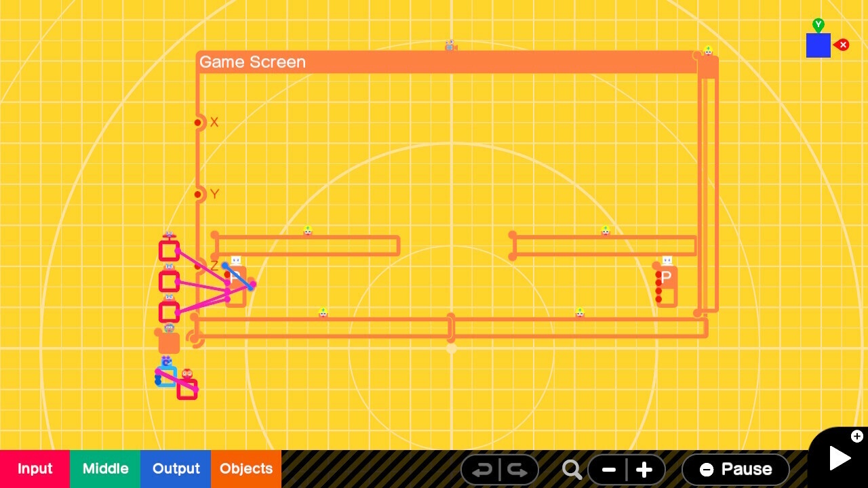Click the Game Screen Y port

pos(198,195)
